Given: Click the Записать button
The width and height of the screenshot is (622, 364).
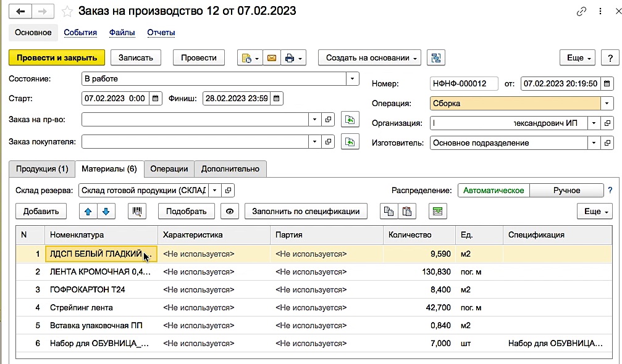Looking at the screenshot, I should pos(136,58).
